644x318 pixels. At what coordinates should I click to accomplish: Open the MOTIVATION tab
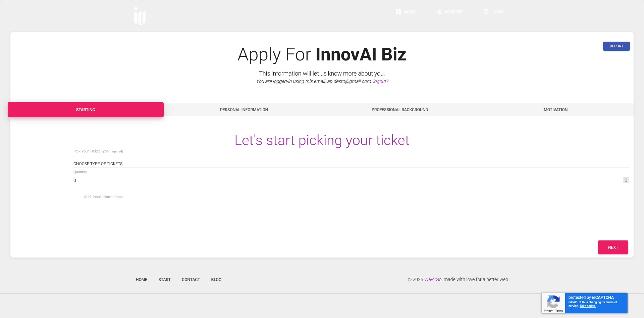[x=555, y=109]
